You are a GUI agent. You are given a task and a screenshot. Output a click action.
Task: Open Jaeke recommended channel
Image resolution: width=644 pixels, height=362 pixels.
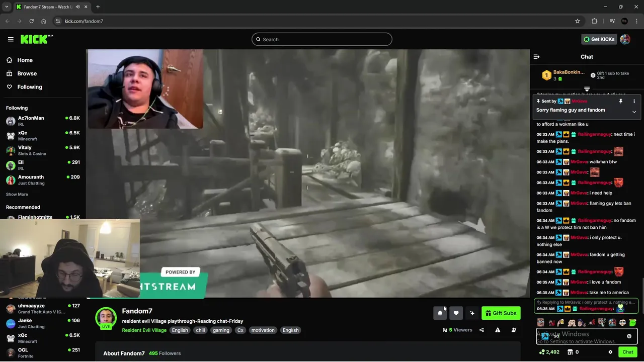click(43, 323)
